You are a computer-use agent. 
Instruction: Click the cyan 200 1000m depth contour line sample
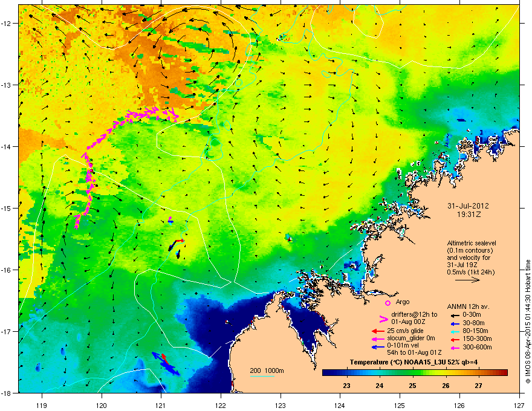click(262, 376)
